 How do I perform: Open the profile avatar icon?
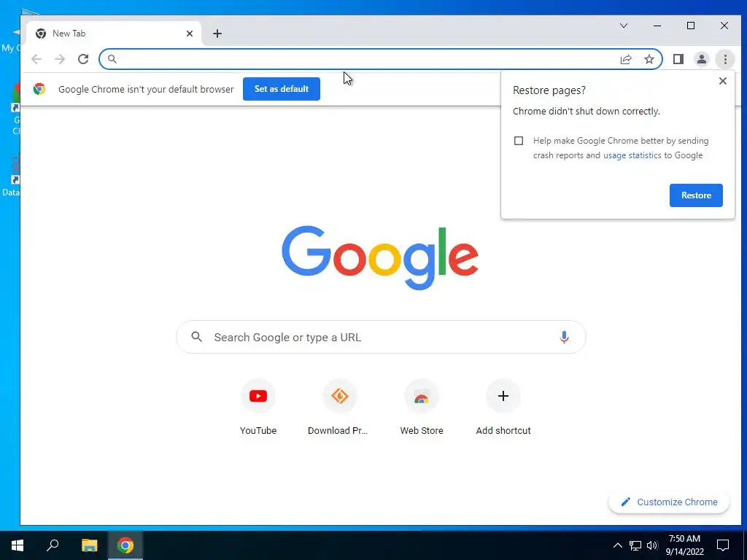701,59
